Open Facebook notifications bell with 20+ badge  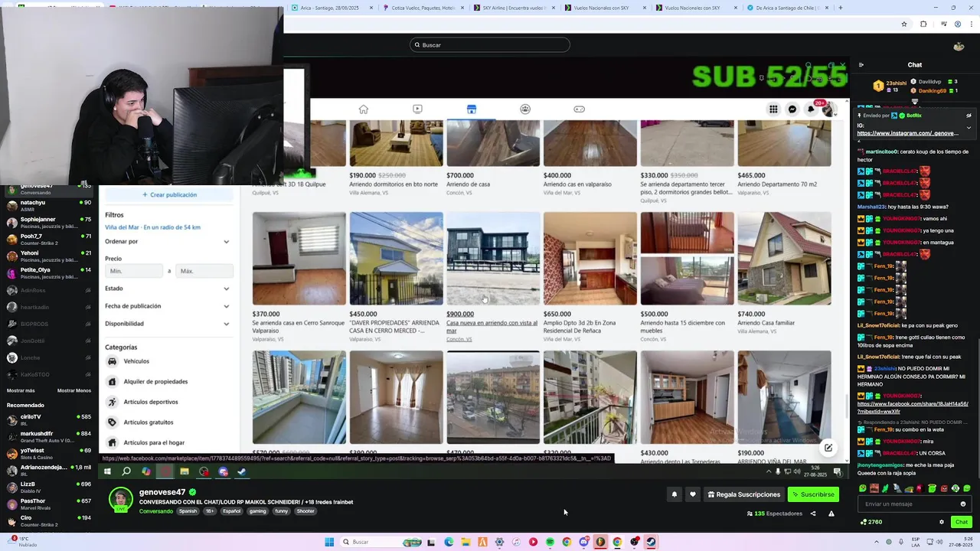pos(812,109)
